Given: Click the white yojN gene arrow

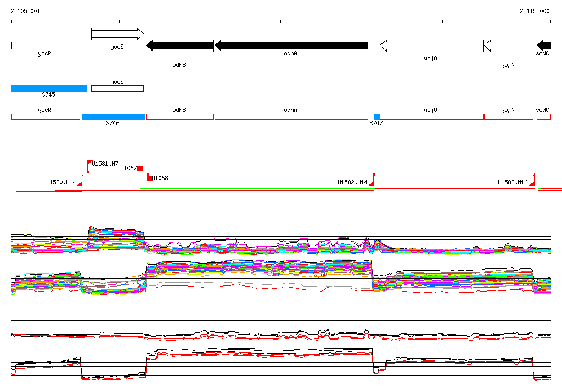Looking at the screenshot, I should (508, 46).
